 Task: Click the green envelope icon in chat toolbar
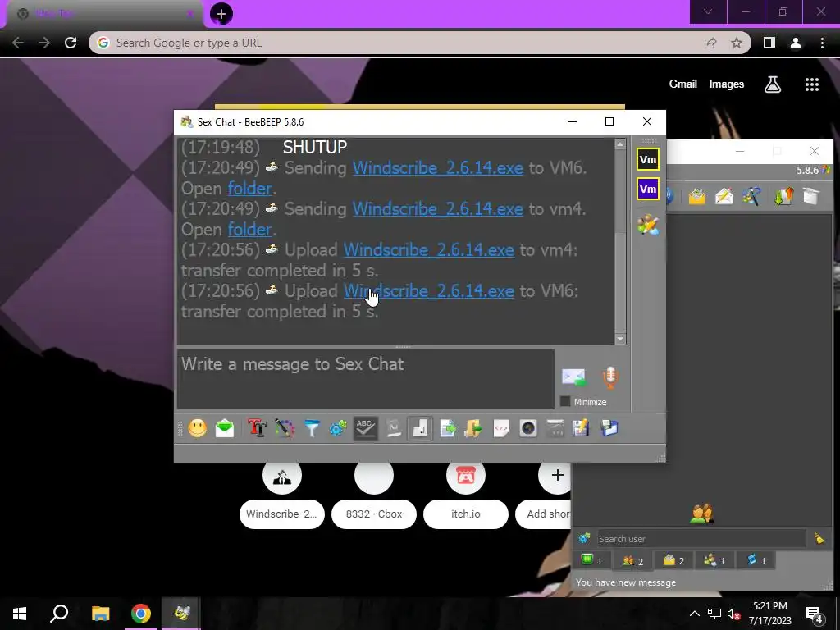(x=225, y=428)
